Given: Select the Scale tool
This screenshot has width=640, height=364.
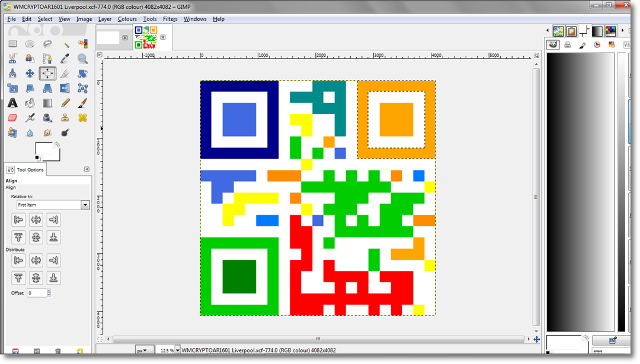Looking at the screenshot, I should pyautogui.click(x=12, y=88).
